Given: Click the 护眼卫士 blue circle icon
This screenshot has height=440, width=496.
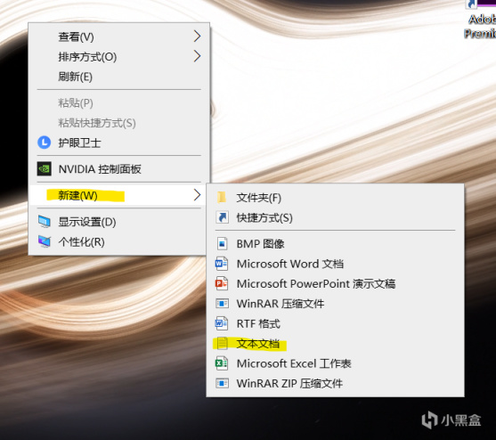Looking at the screenshot, I should tap(44, 143).
